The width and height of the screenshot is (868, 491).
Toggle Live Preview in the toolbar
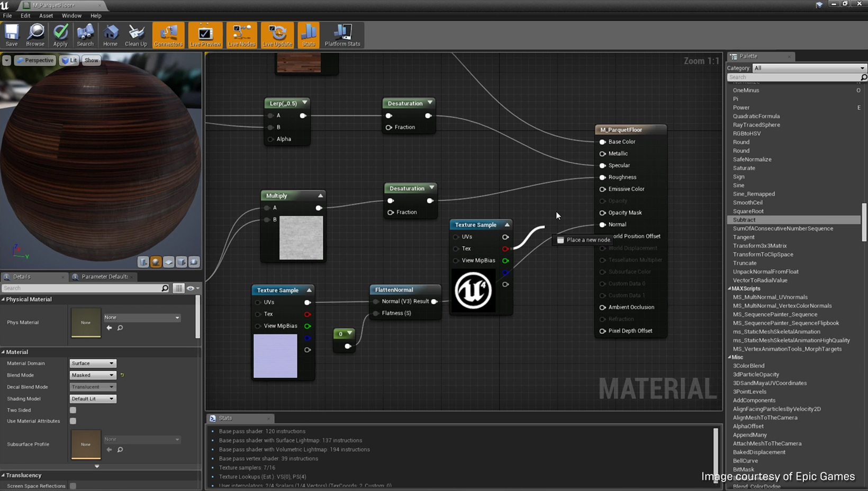[205, 35]
